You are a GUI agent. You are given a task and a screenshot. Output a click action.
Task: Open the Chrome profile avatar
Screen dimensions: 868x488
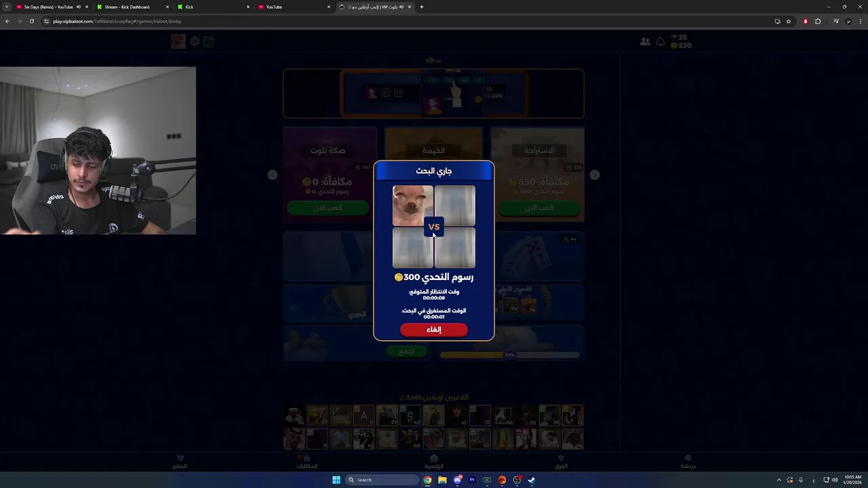click(x=848, y=21)
